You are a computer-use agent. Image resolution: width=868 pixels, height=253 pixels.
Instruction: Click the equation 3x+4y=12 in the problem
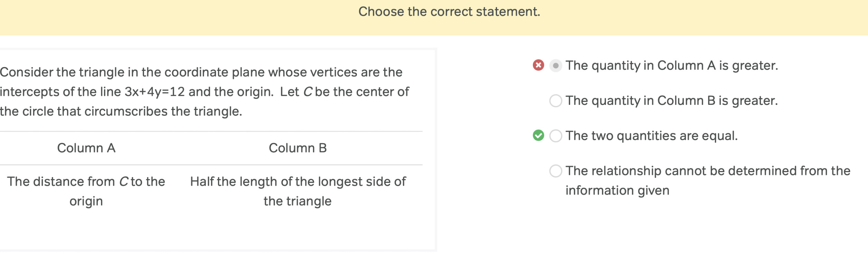155,92
